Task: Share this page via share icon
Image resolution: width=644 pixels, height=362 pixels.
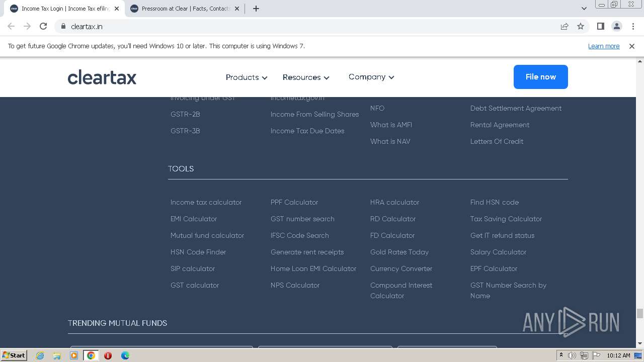Action: coord(565,26)
